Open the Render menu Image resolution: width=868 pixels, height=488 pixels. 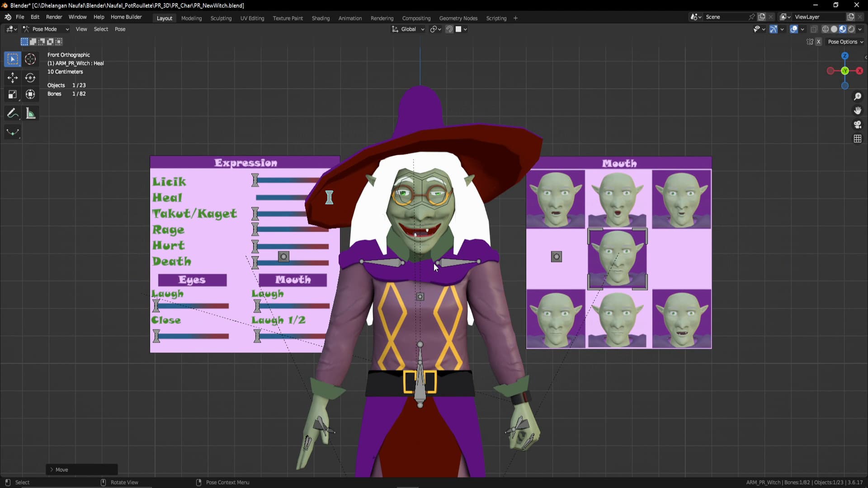[54, 17]
